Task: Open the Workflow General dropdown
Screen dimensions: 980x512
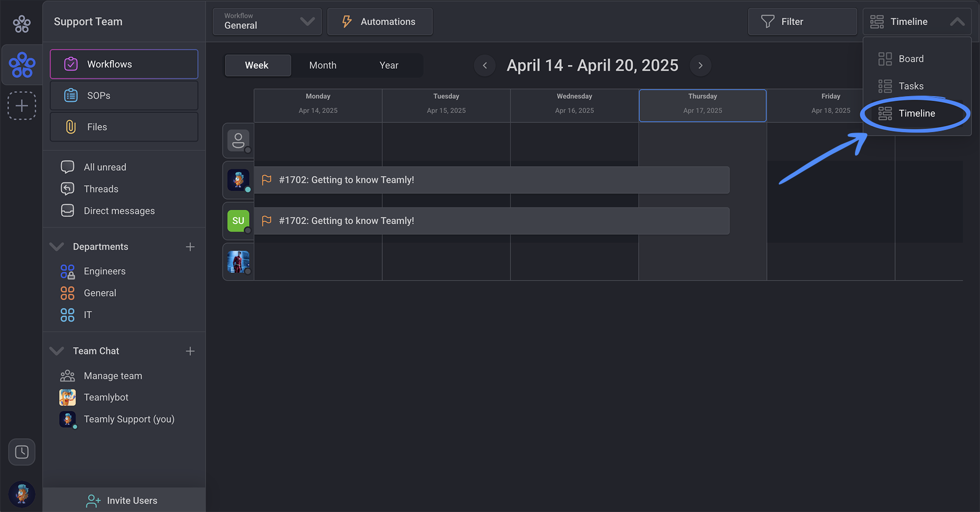Action: [268, 22]
